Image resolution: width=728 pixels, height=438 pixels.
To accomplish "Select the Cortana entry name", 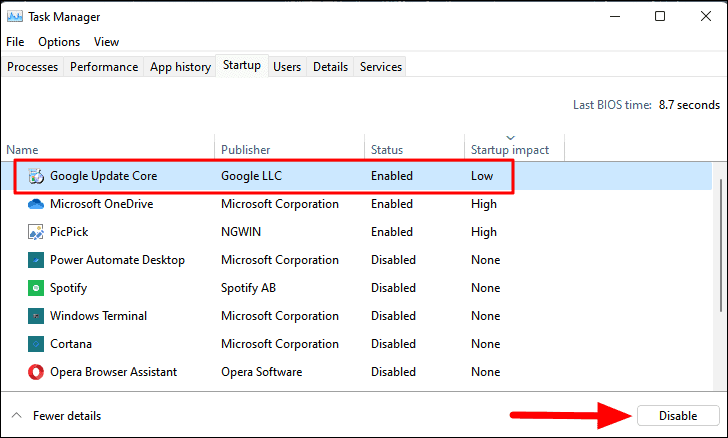I will 71,344.
